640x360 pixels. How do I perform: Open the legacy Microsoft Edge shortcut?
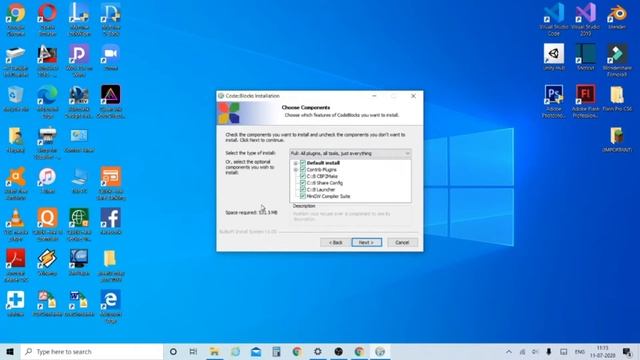[x=111, y=307]
